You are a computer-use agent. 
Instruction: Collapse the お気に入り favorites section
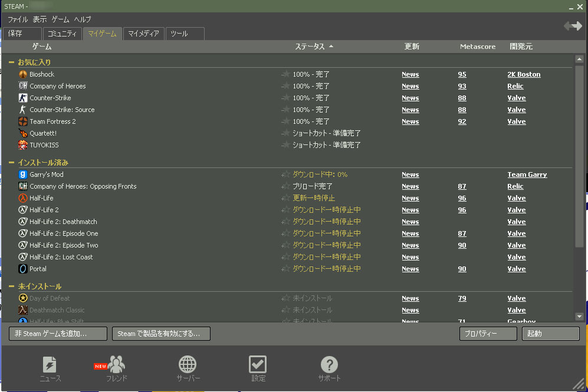click(x=12, y=62)
